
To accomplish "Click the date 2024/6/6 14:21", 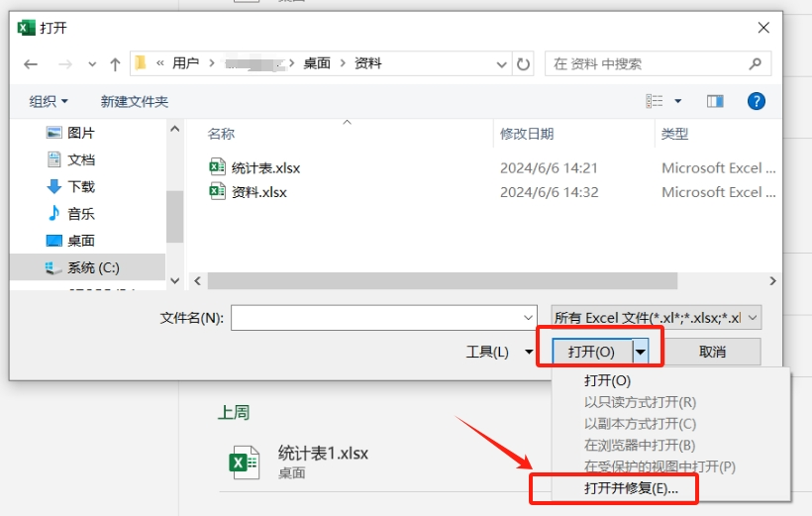I will tap(549, 167).
